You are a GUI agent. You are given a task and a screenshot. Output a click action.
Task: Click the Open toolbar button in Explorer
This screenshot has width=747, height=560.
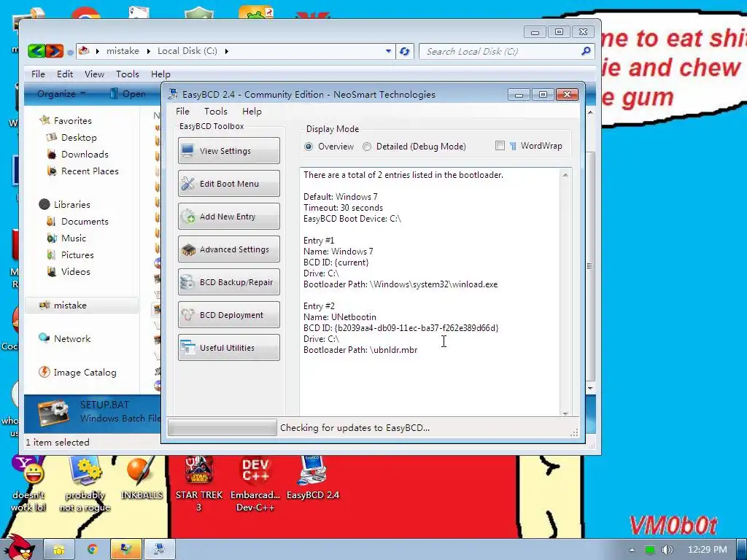[x=128, y=94]
